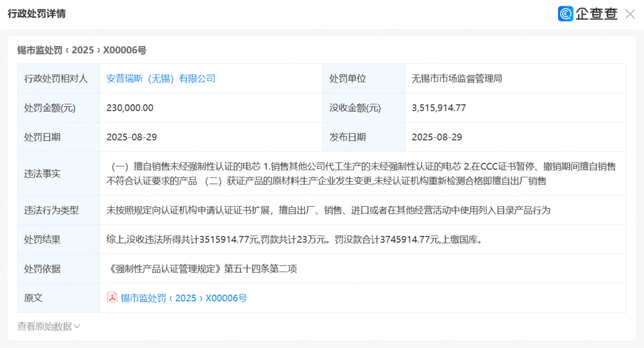This screenshot has width=644, height=348.
Task: Select the 处罚结果 summary text
Action: pyautogui.click(x=293, y=239)
